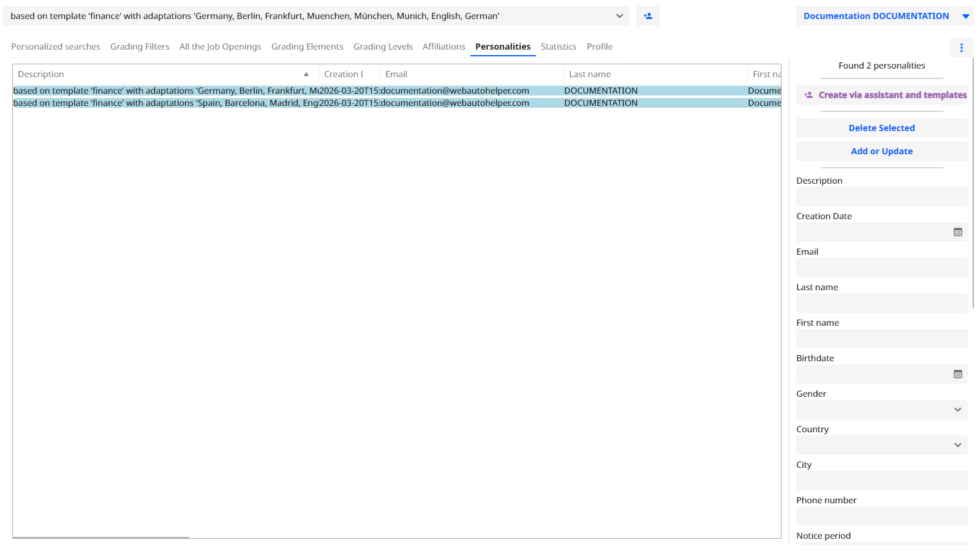Click the Add or Update button
The image size is (980, 551).
point(881,151)
